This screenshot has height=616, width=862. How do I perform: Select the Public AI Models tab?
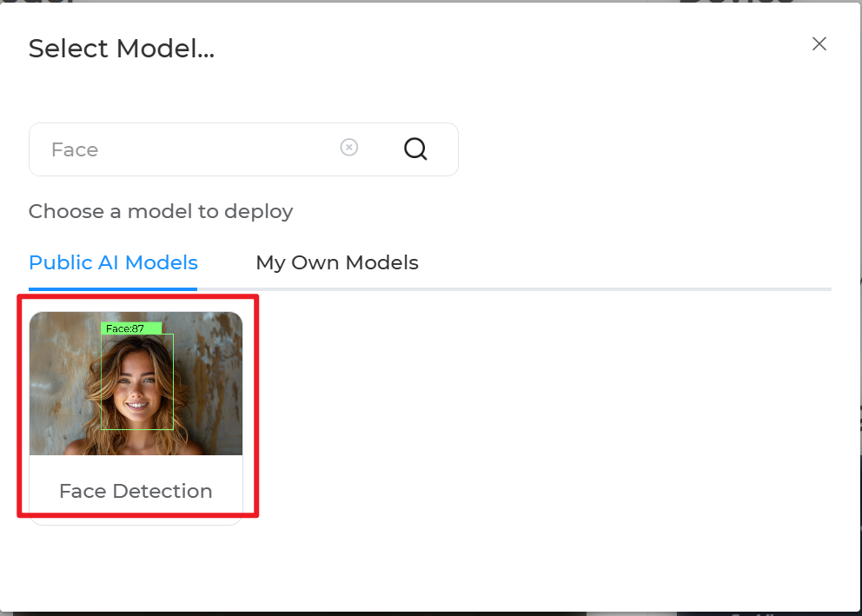(113, 262)
